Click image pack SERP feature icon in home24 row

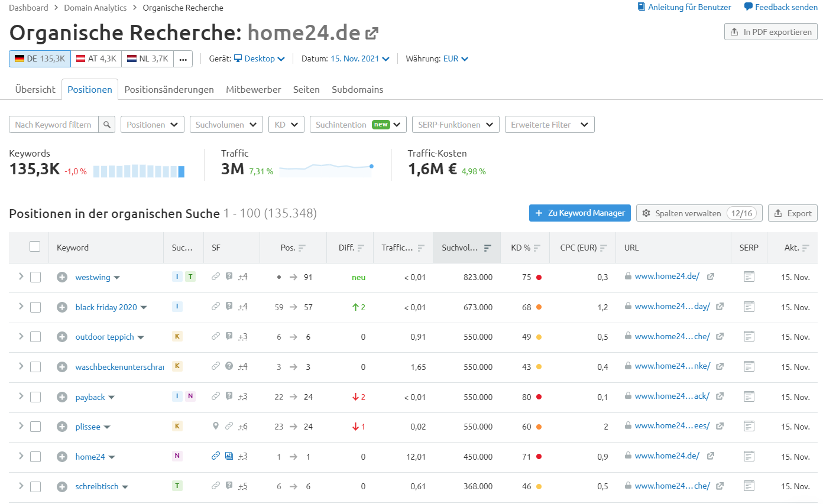point(229,456)
